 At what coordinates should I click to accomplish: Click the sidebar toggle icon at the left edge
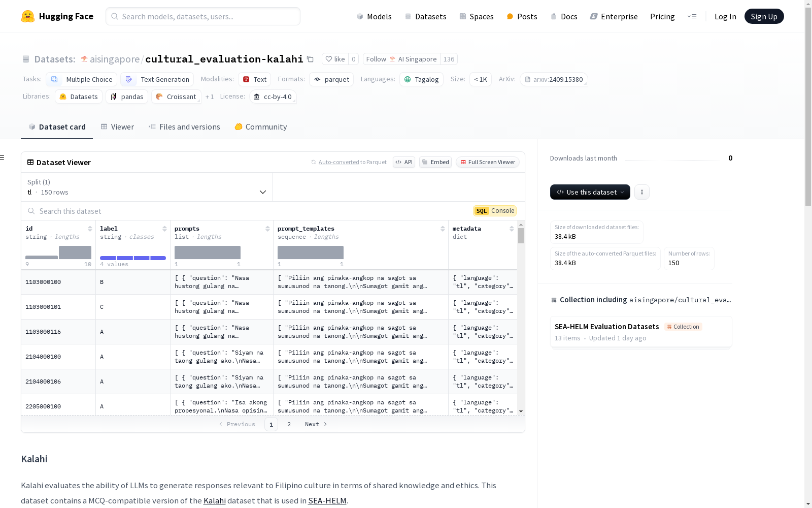click(x=2, y=157)
